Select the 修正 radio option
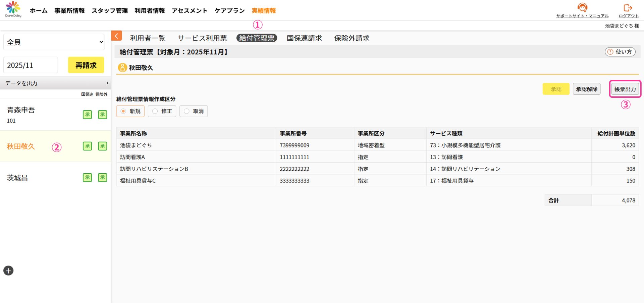Viewport: 644px width, 303px height. 155,111
